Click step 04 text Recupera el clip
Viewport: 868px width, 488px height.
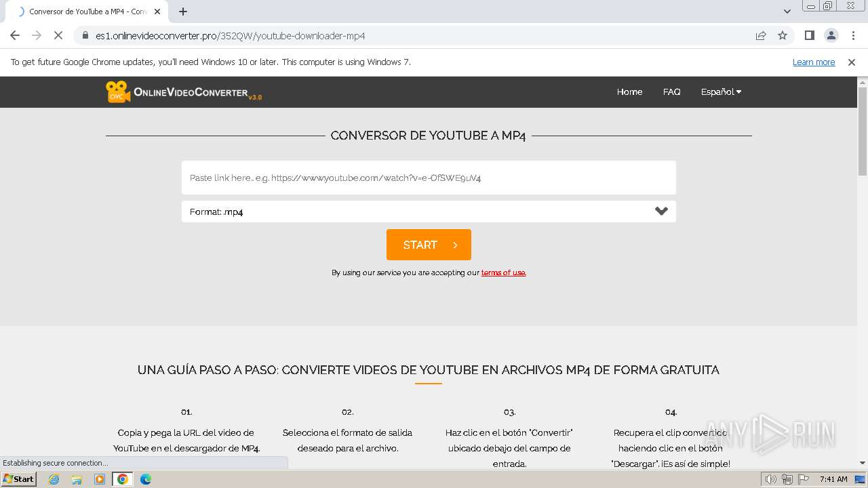[671, 448]
